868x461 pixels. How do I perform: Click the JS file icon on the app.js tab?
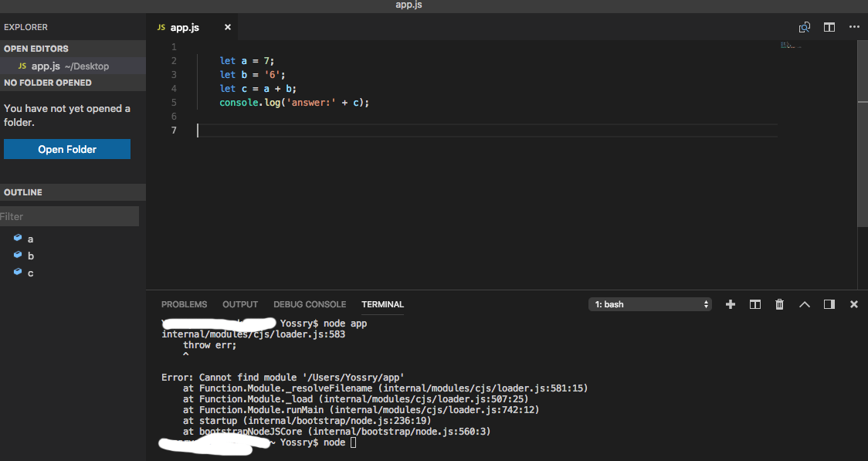click(161, 27)
